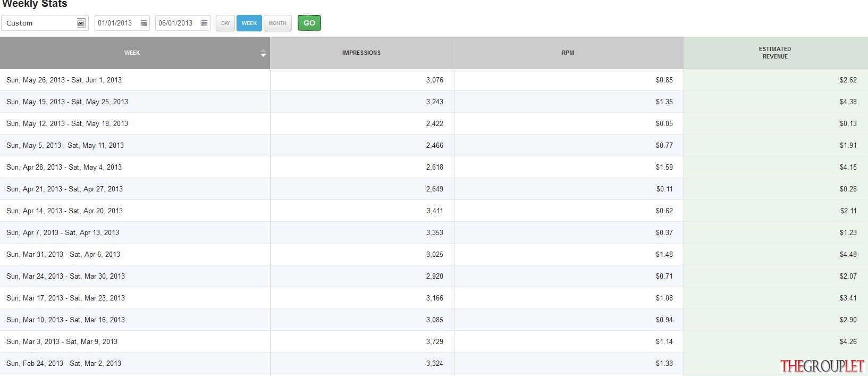Screen dimensions: 868x376
Task: Select row Sun, Apr 7, 2013 - Sat, Apr 13, 2013
Action: (434, 232)
